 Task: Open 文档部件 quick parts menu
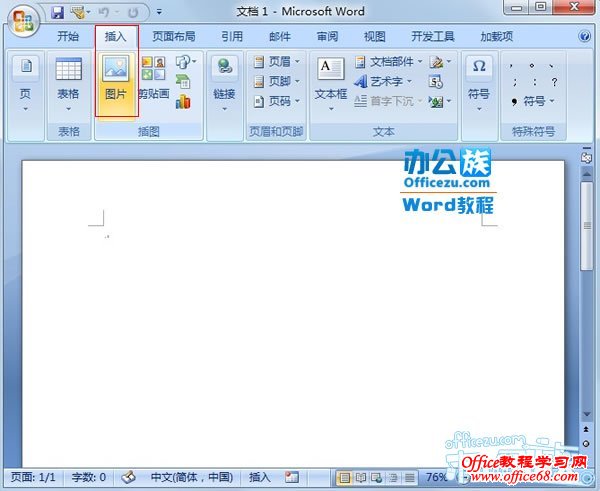[x=388, y=62]
